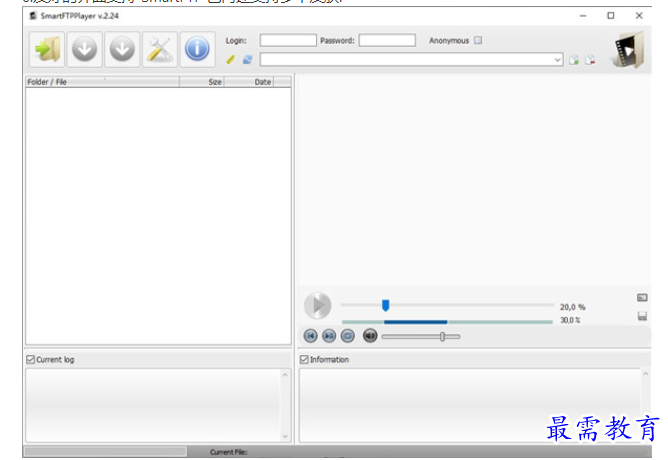Screen dimensions: 668x460
Task: Click the volume slider handle
Action: pos(443,336)
